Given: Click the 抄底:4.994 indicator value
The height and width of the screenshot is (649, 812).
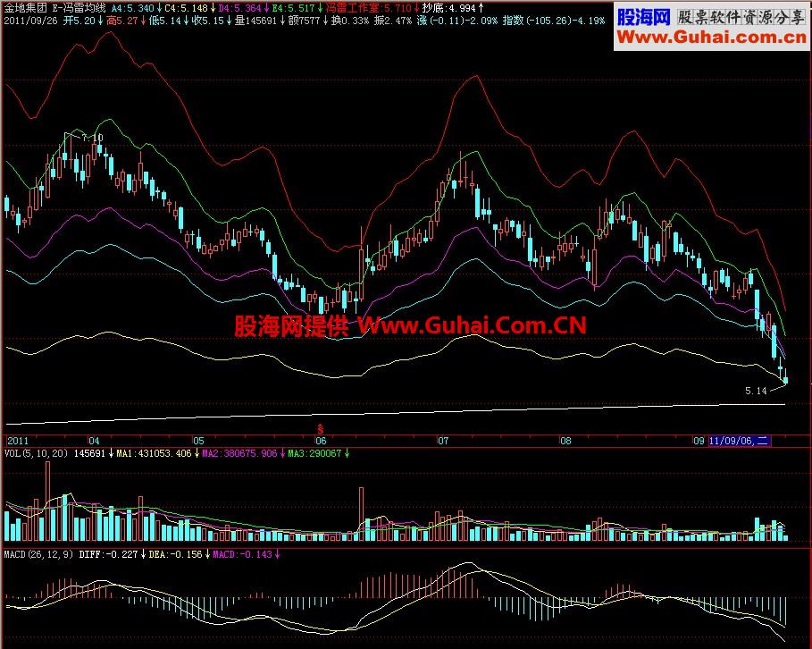Looking at the screenshot, I should 448,8.
